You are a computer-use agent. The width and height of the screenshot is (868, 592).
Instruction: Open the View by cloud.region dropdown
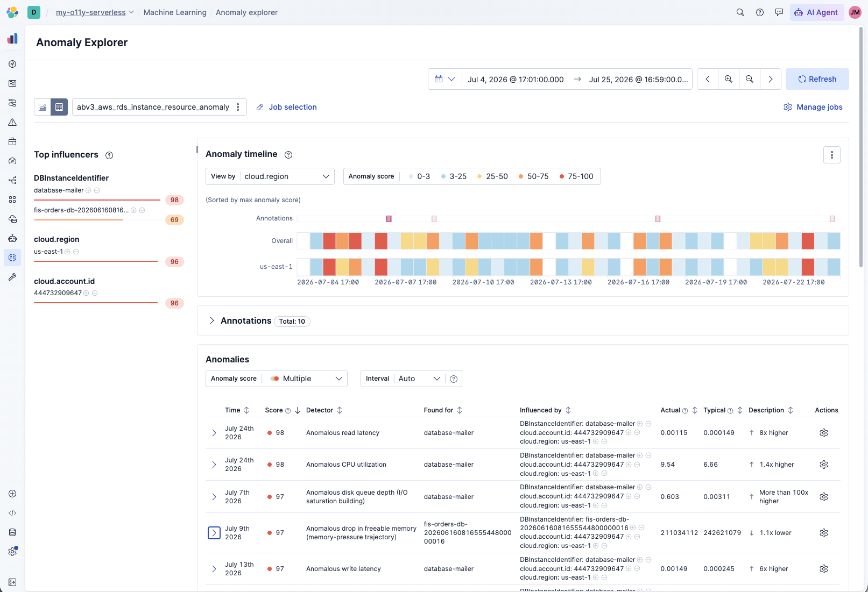[x=270, y=176]
